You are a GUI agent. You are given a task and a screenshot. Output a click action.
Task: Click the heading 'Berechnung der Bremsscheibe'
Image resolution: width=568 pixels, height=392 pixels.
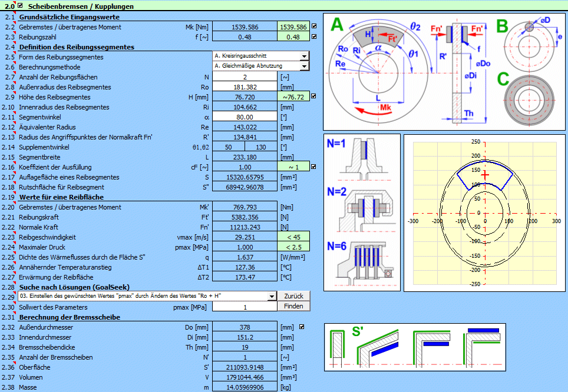(70, 317)
